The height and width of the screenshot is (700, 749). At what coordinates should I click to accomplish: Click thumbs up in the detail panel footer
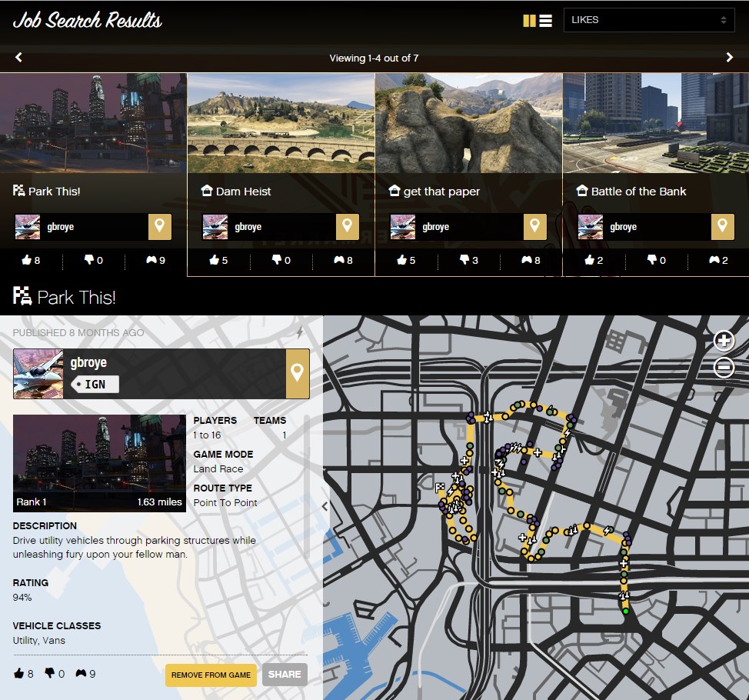[x=18, y=674]
